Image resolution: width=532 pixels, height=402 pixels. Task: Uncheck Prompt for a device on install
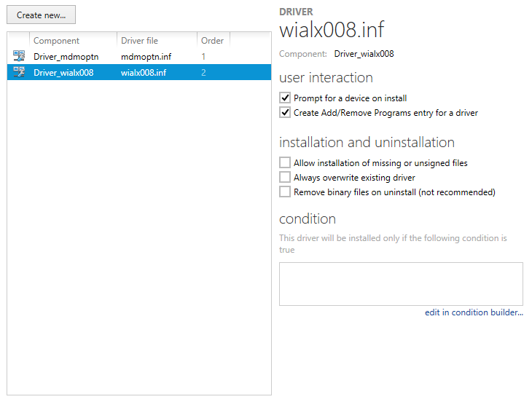(285, 98)
